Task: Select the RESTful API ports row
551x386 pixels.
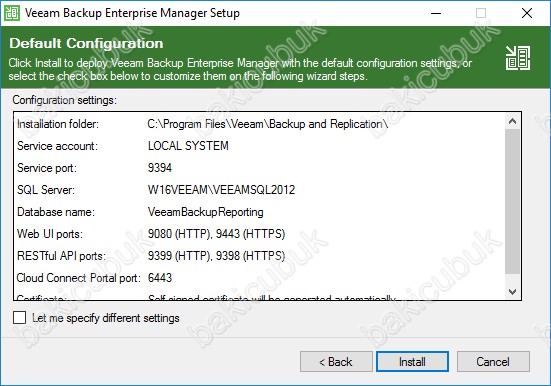Action: 260,256
